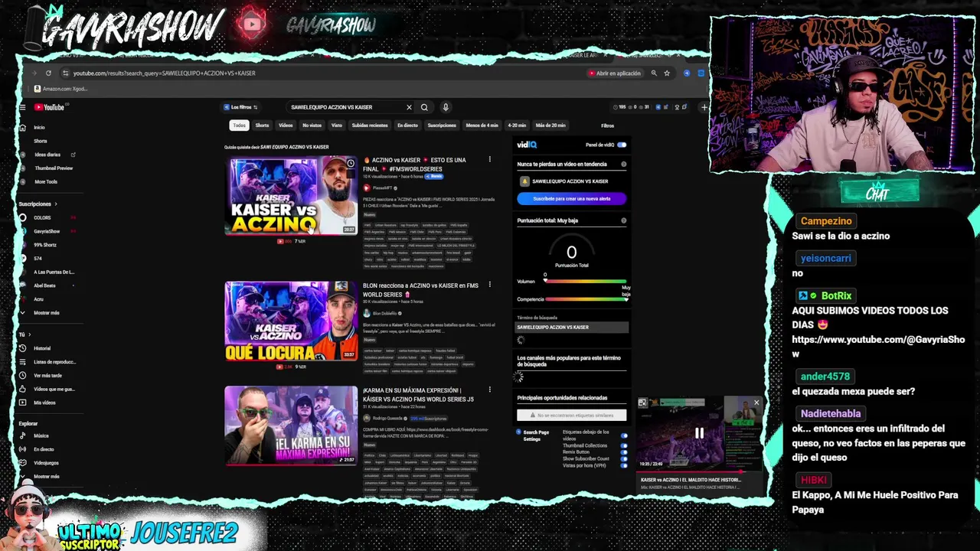Open Los filtros dropdown
Image resolution: width=980 pixels, height=551 pixels.
pyautogui.click(x=241, y=107)
